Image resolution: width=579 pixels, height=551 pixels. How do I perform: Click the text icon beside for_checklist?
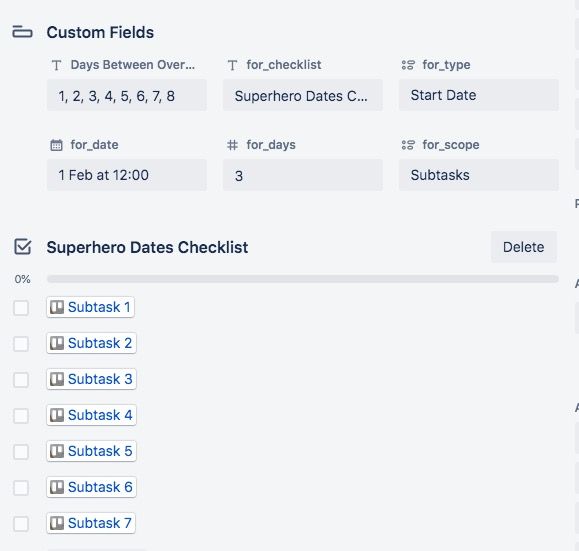[232, 65]
